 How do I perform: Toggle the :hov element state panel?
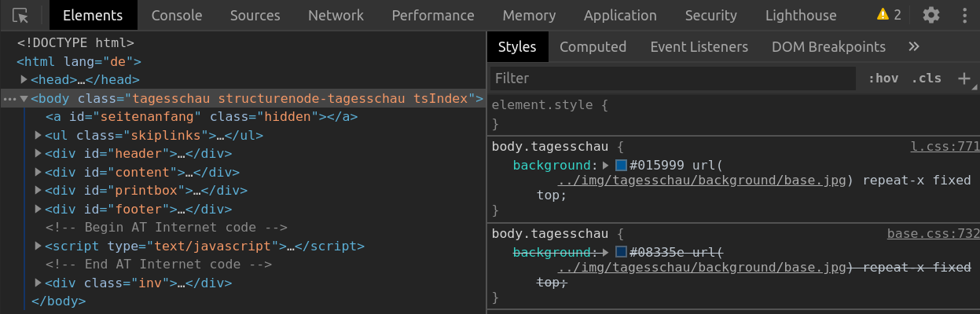pos(883,78)
